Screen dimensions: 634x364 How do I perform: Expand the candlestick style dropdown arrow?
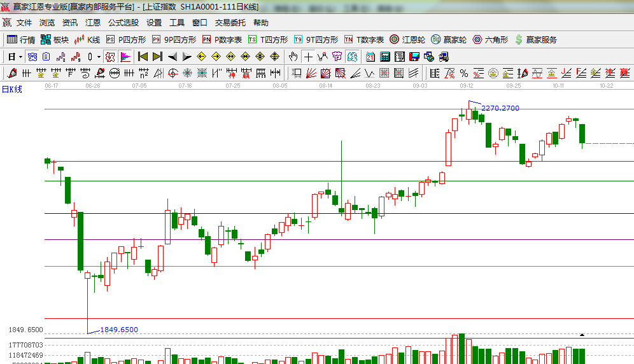99,57
